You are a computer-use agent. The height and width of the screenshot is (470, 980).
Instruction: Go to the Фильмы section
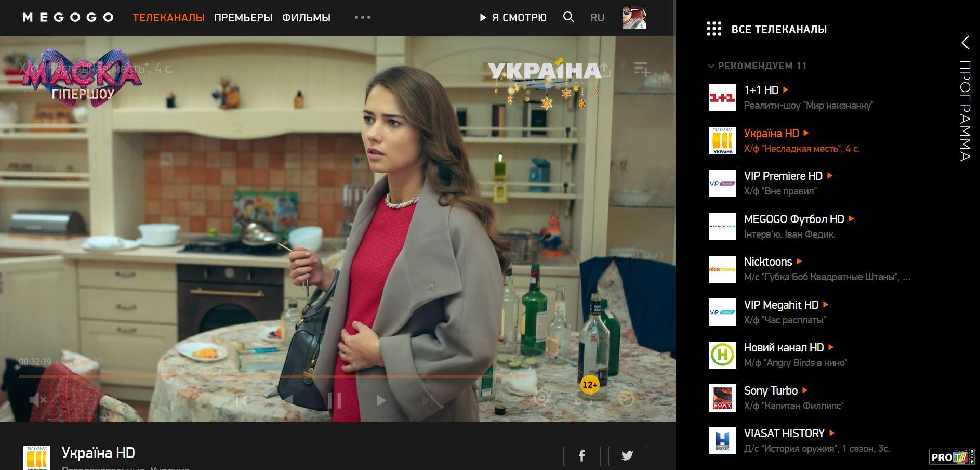pos(306,18)
